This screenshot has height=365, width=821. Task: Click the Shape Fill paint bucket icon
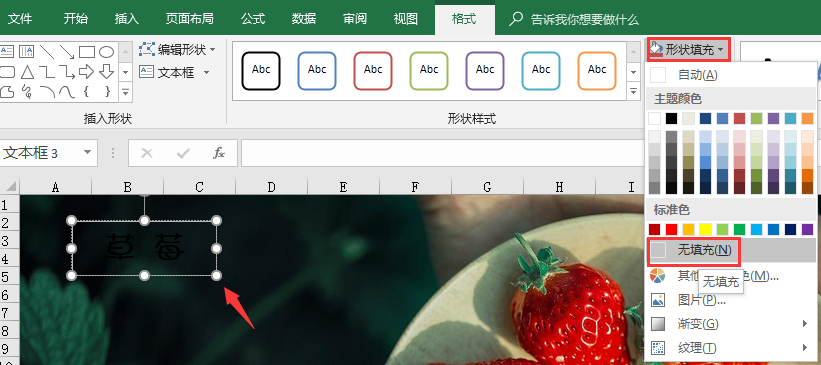pyautogui.click(x=657, y=49)
